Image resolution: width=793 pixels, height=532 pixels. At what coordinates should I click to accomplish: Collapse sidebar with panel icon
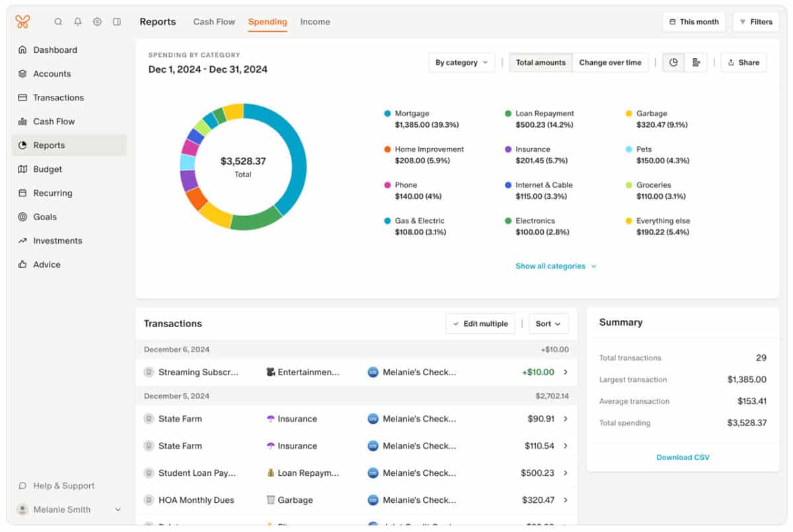[117, 22]
